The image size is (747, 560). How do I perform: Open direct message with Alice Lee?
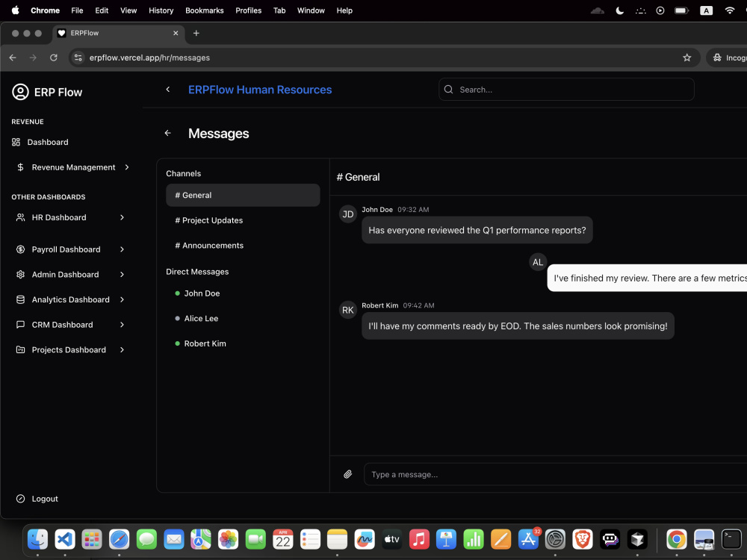243,319
